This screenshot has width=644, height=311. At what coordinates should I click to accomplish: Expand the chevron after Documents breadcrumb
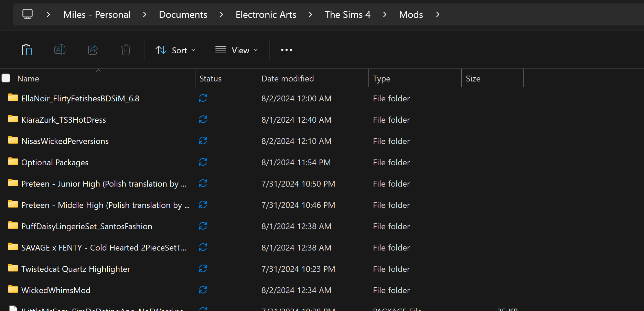(x=221, y=14)
